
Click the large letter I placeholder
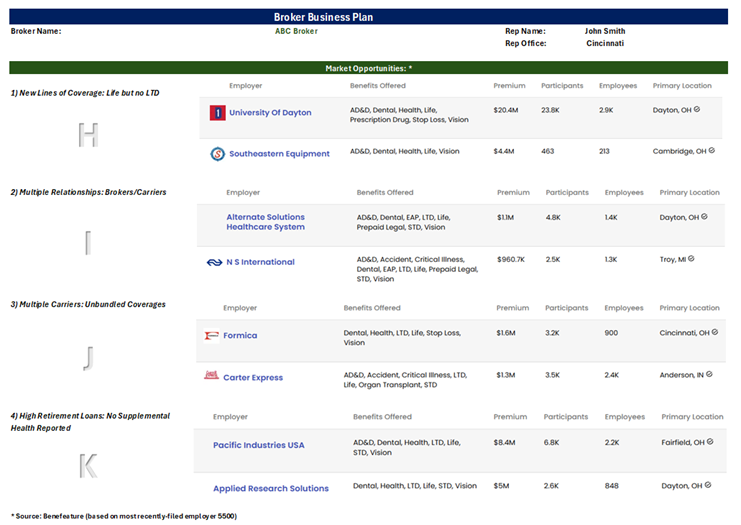tap(88, 243)
